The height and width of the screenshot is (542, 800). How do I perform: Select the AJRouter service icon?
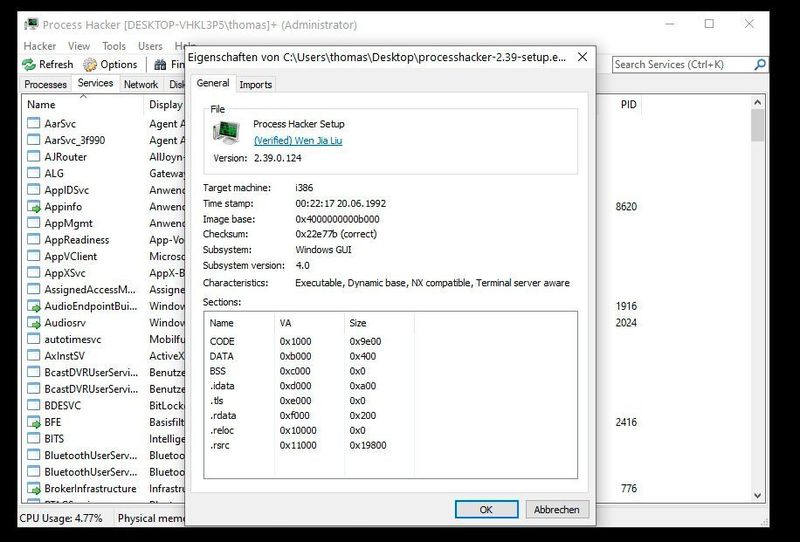(34, 156)
